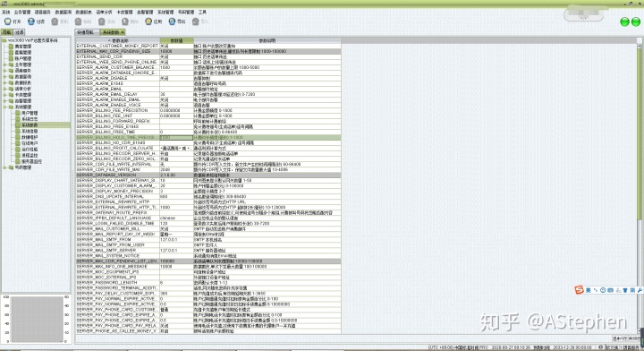This screenshot has width=644, height=351.
Task: Click the performance graph in bottom-left panel
Action: coord(37,319)
